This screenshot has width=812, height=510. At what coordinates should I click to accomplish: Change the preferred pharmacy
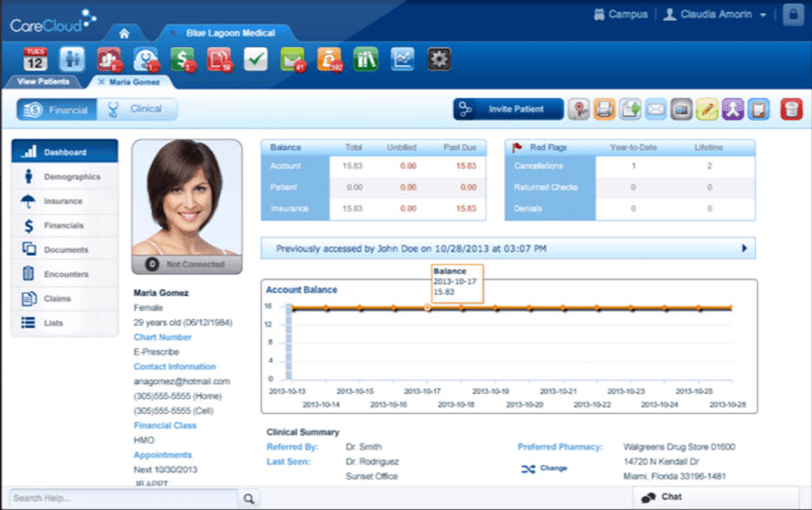555,469
